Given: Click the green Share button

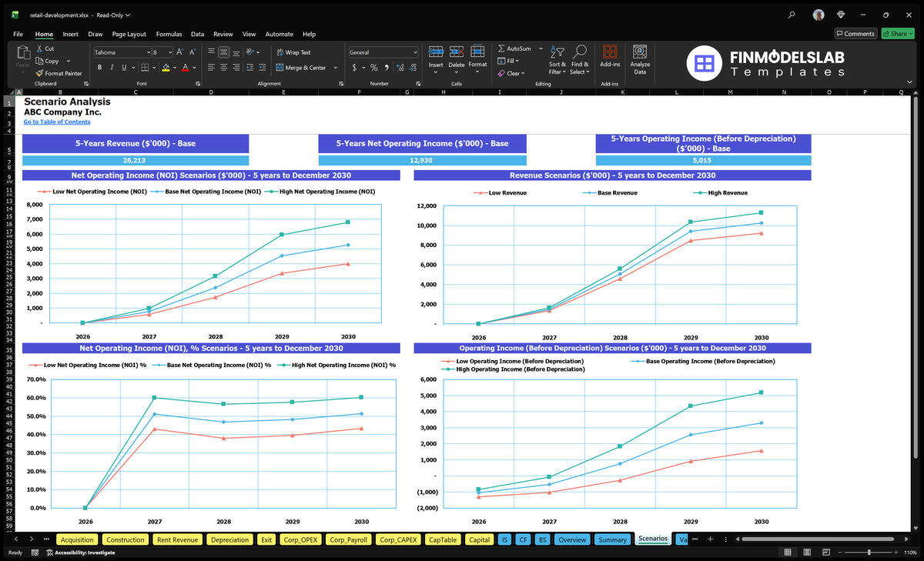Looking at the screenshot, I should [897, 33].
